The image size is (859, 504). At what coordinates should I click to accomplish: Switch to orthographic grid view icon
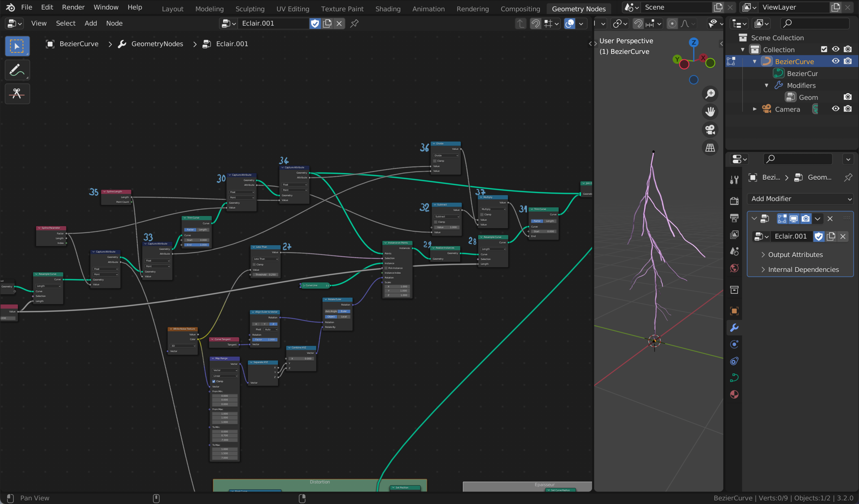710,148
